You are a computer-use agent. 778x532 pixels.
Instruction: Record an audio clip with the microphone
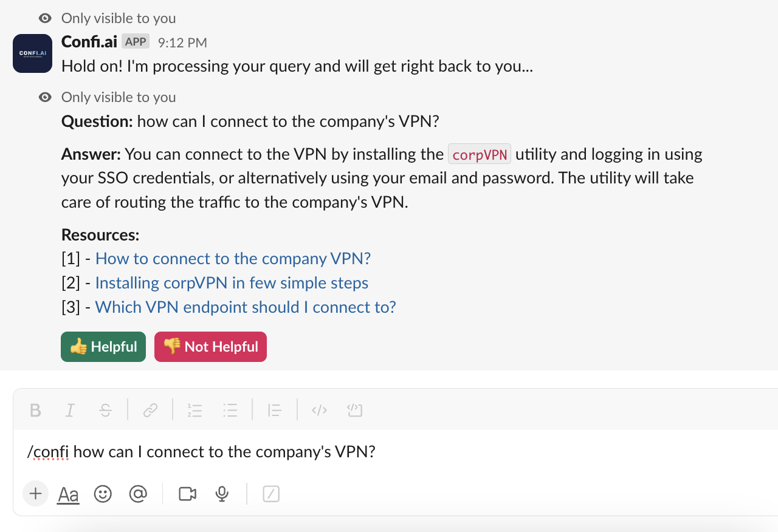(221, 494)
